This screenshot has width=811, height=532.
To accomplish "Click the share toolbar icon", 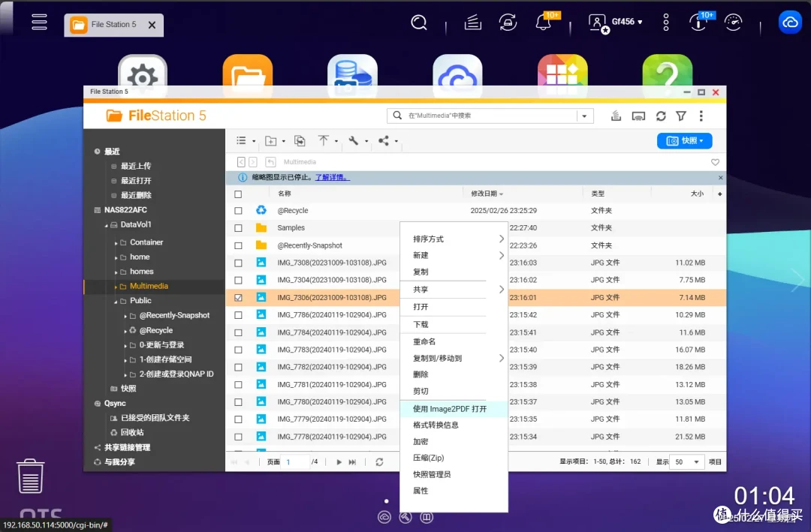I will pyautogui.click(x=383, y=140).
